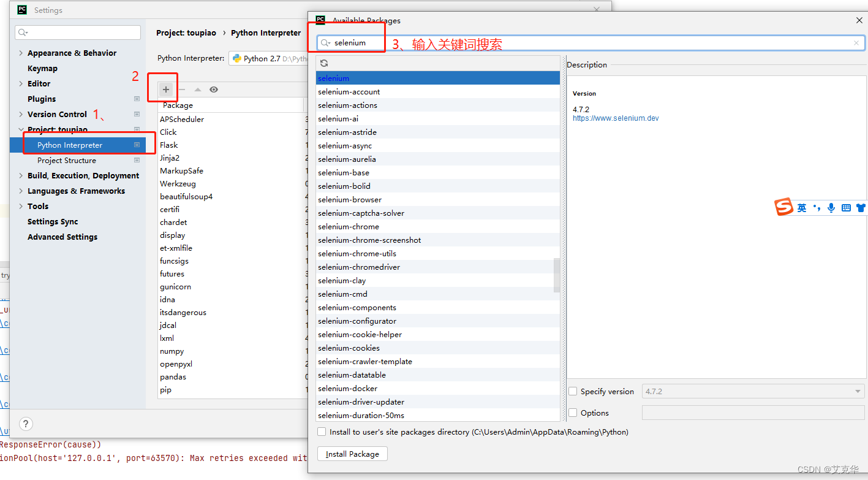868x480 pixels.
Task: Click the Sogou input method S icon
Action: tap(784, 207)
